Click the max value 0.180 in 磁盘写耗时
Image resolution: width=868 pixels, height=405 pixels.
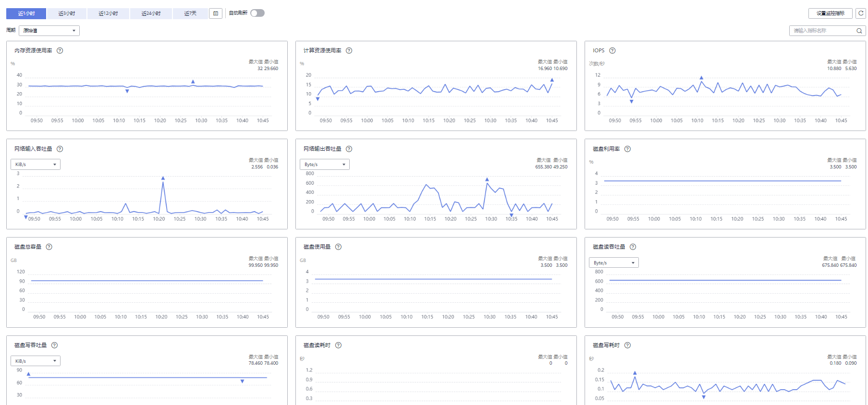point(835,363)
